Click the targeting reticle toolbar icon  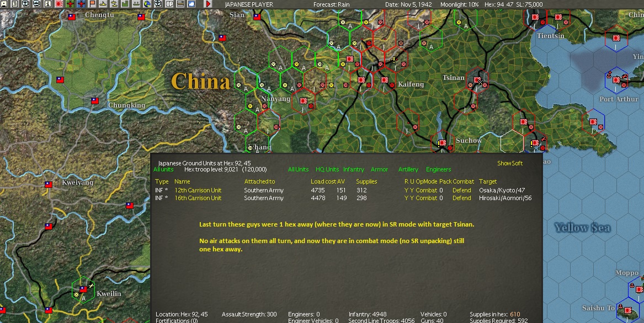158,4
